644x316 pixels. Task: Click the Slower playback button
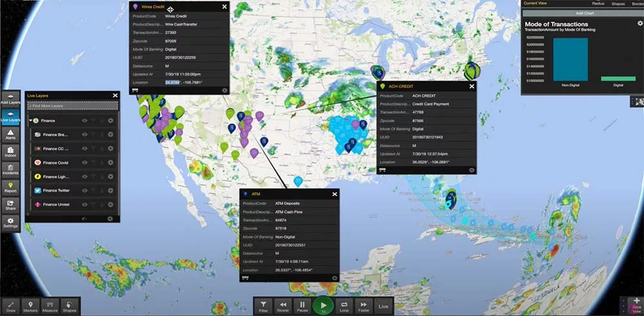[x=283, y=306]
